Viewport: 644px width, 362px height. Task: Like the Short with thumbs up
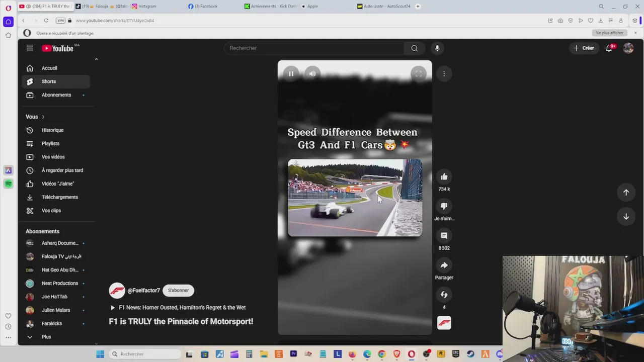[444, 176]
